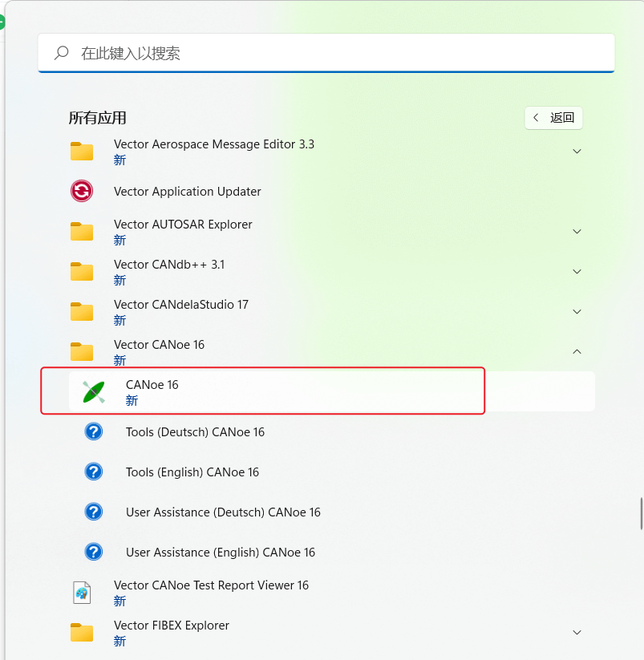The height and width of the screenshot is (660, 644).
Task: Select Vector AUTOSAR Explorer label text
Action: tap(183, 225)
